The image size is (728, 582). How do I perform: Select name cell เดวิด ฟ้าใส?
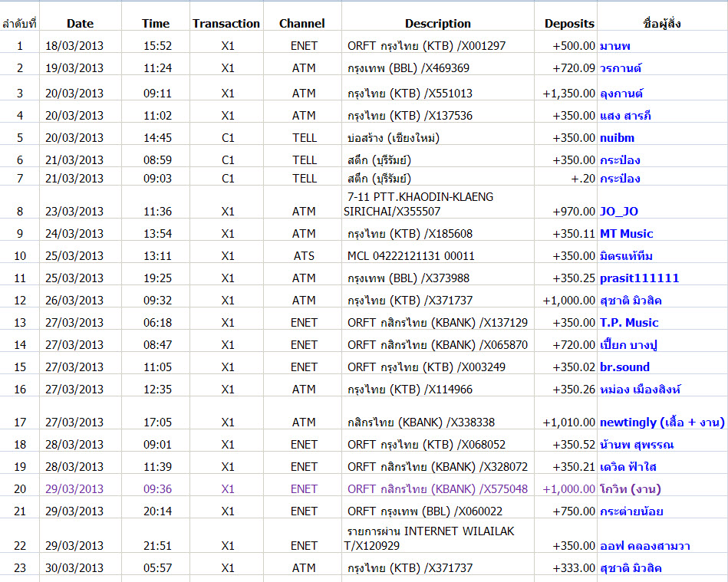(628, 467)
